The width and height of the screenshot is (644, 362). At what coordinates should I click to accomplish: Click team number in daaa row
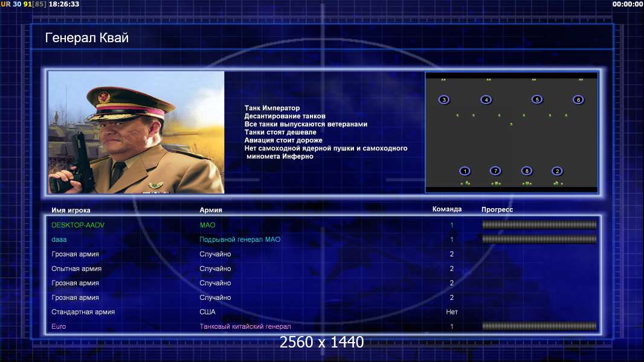451,240
